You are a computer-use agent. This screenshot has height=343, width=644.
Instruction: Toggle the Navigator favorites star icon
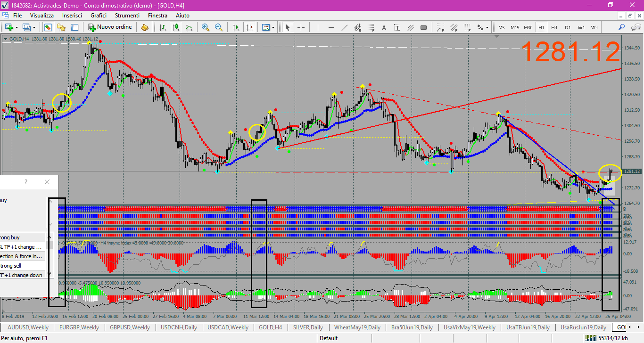pos(61,27)
